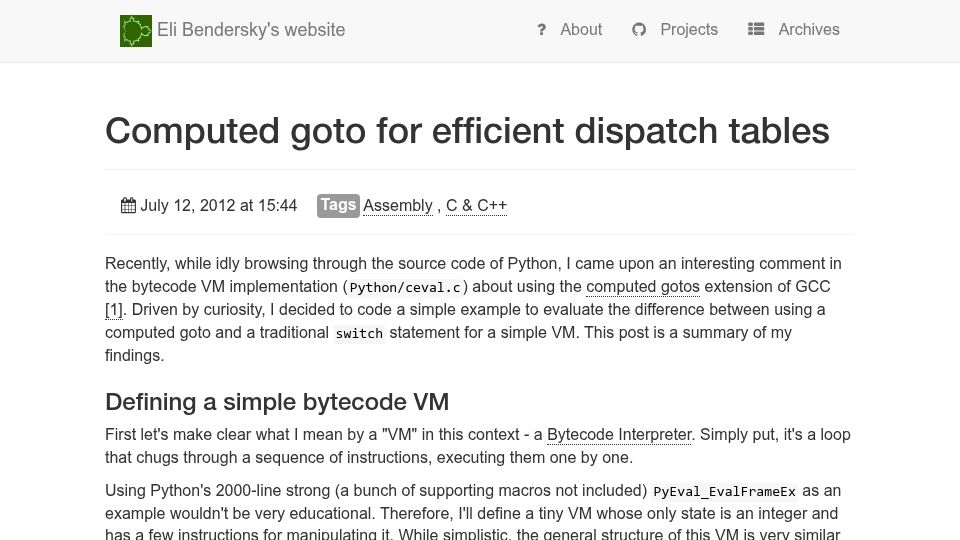Jump to footnote [1]
Viewport: 960px width, 540px height.
pos(114,310)
